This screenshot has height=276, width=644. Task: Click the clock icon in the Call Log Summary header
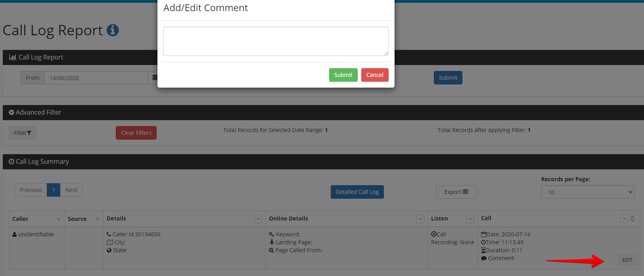point(11,161)
